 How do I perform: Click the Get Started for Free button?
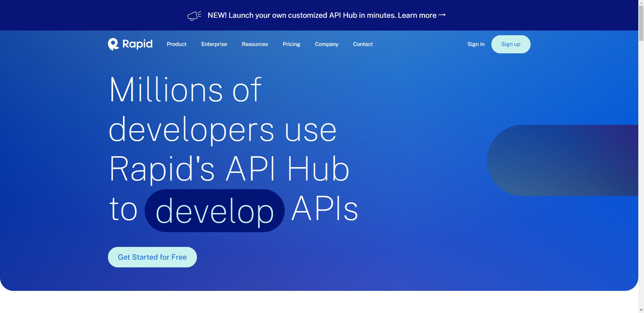[x=152, y=257]
